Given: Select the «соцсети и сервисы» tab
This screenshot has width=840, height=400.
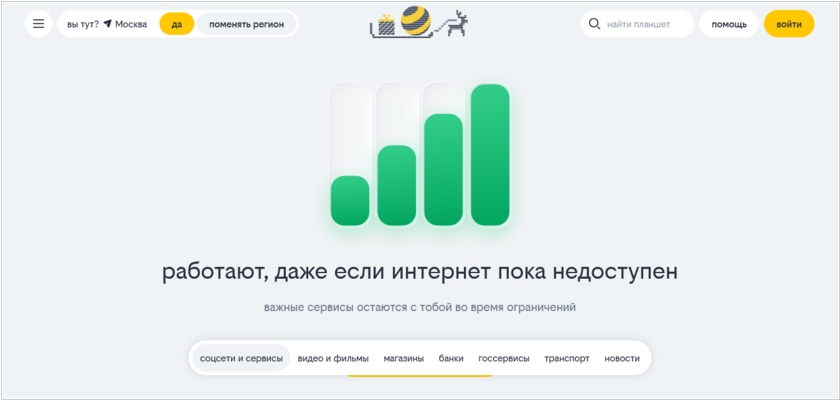Looking at the screenshot, I should coord(241,358).
